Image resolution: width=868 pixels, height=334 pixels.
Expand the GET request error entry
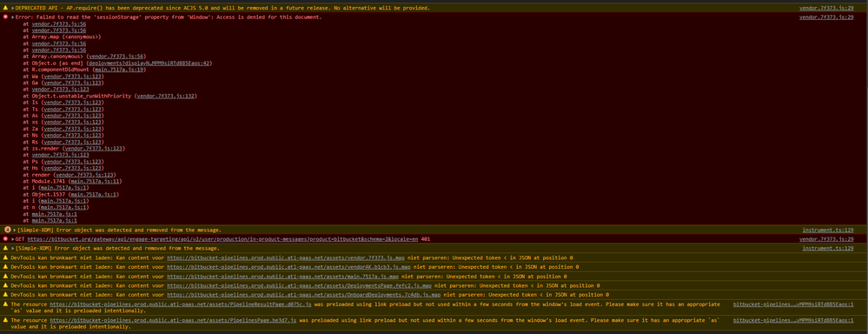[x=13, y=238]
